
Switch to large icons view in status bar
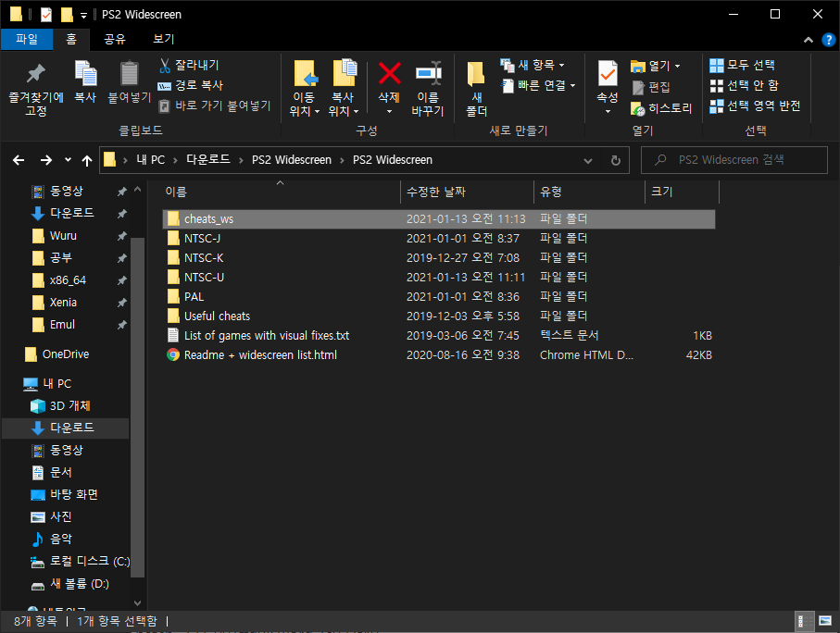tap(825, 621)
